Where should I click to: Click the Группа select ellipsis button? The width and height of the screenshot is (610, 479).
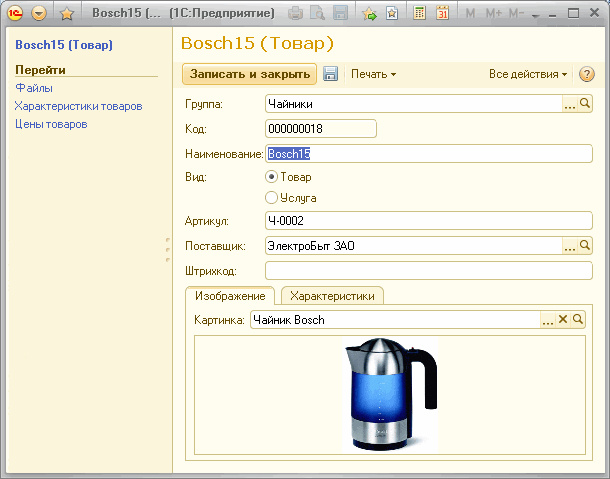570,104
